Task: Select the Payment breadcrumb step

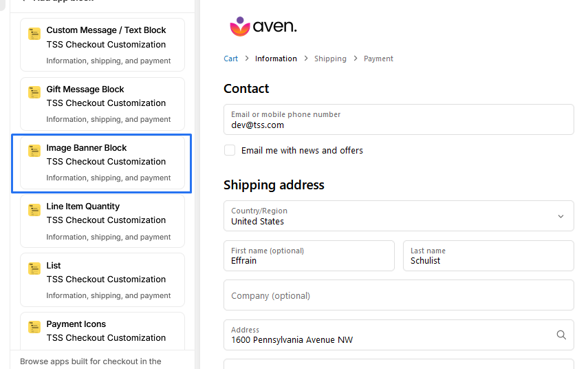Action: (x=378, y=59)
